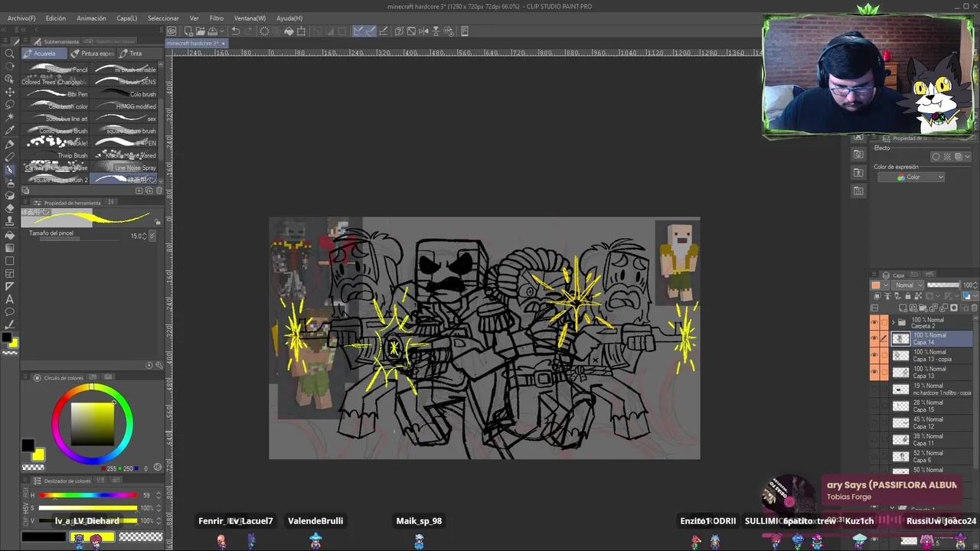Click the color wheel saturation square
The height and width of the screenshot is (551, 980).
pyautogui.click(x=93, y=422)
